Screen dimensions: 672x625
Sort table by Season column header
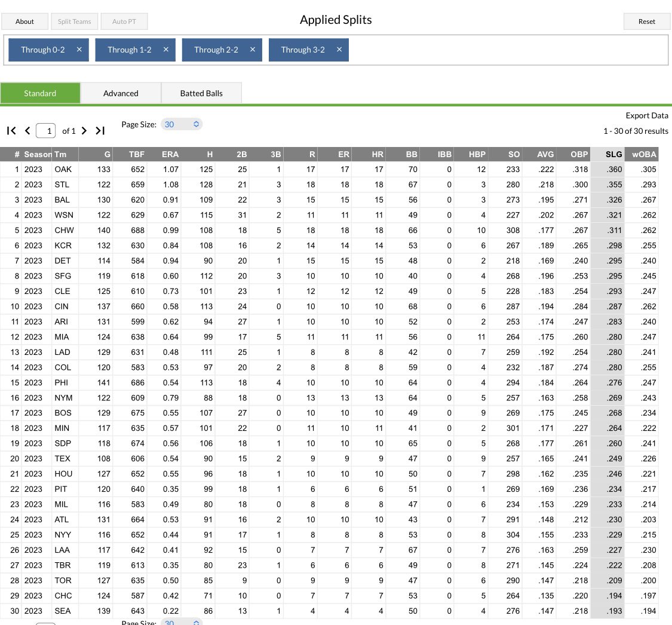pyautogui.click(x=38, y=154)
